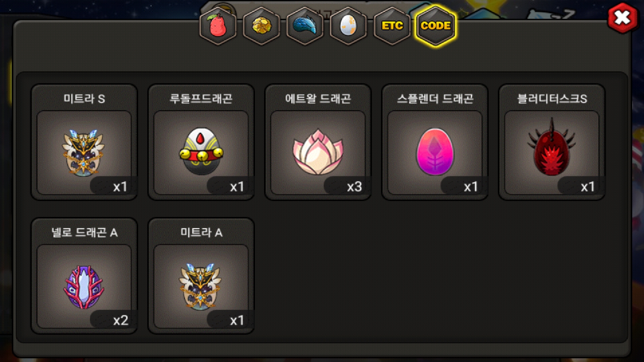
Task: Pick the pink 스플렌더 드래곤 egg
Action: tap(435, 152)
